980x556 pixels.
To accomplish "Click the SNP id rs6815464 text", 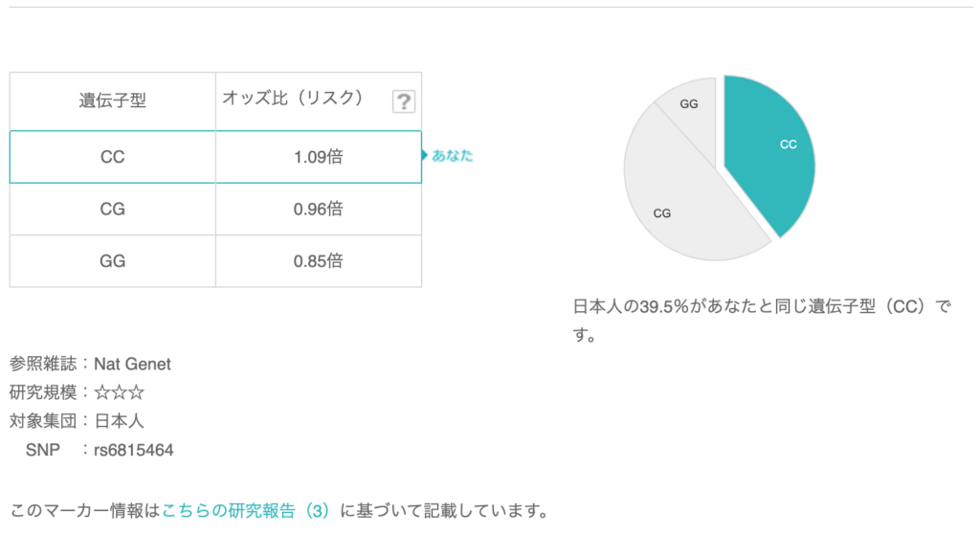I will click(x=134, y=449).
